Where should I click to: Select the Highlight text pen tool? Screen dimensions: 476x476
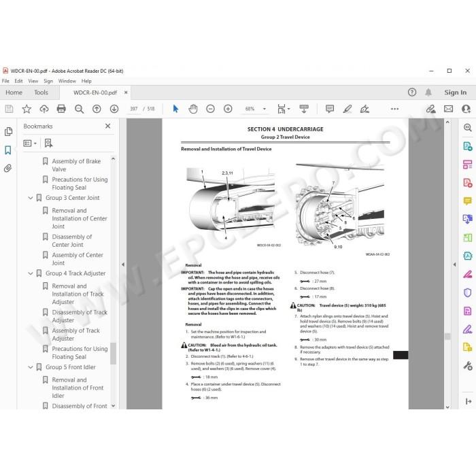(347, 109)
